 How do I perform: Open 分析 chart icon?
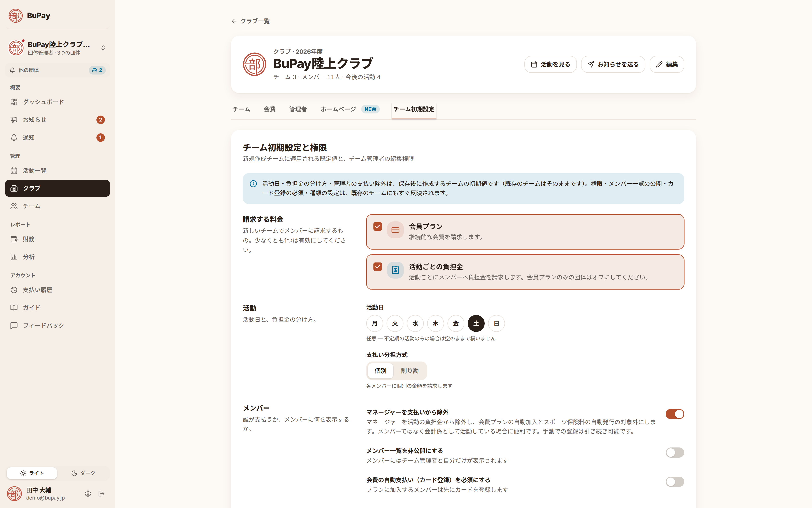click(14, 257)
